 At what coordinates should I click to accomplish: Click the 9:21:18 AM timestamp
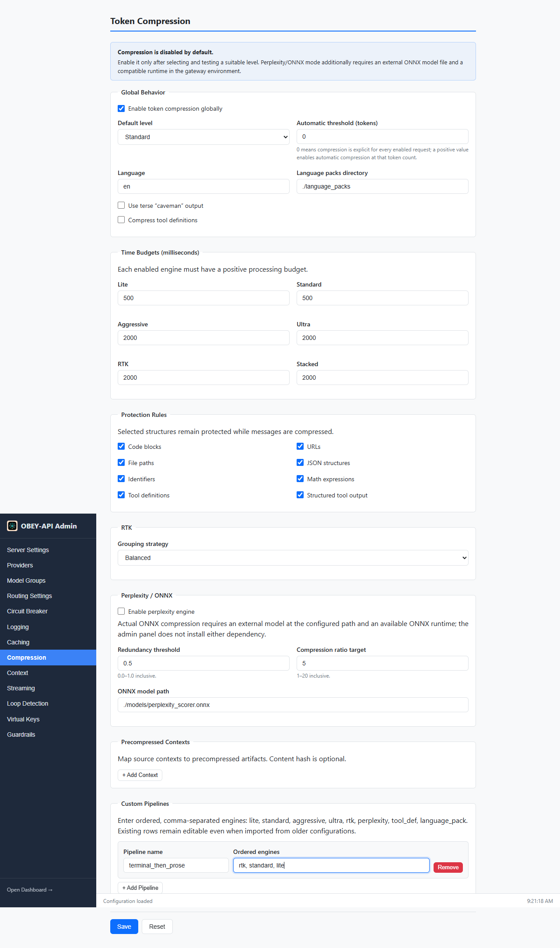click(x=540, y=901)
